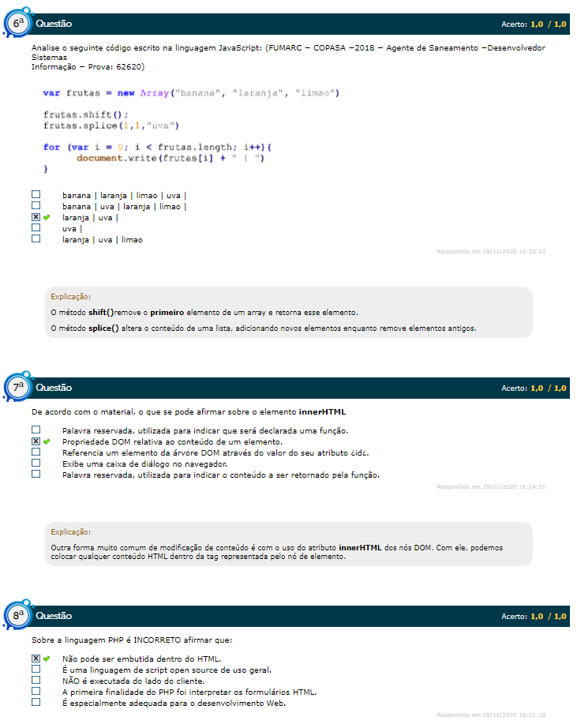The image size is (577, 728).
Task: Click the Acerto score on question 6
Action: pyautogui.click(x=534, y=24)
